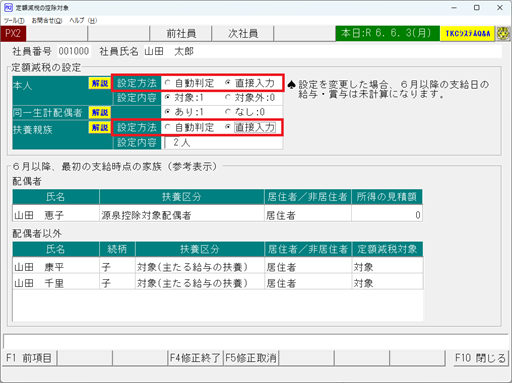Open the ヘルプ(H) menu

(83, 21)
